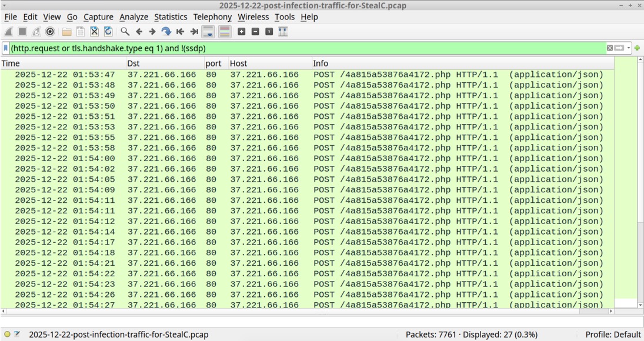Screen dimensions: 644x341
Task: Open a capture file via folder icon
Action: click(66, 32)
